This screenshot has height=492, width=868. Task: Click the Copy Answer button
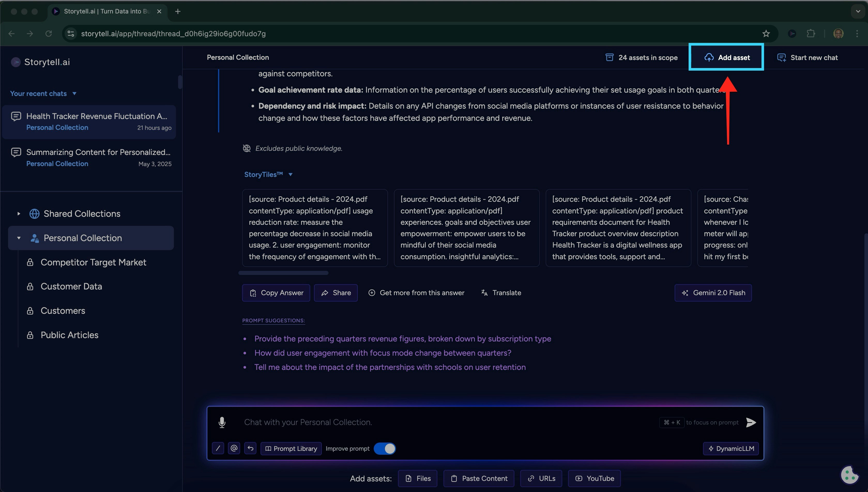pos(276,293)
